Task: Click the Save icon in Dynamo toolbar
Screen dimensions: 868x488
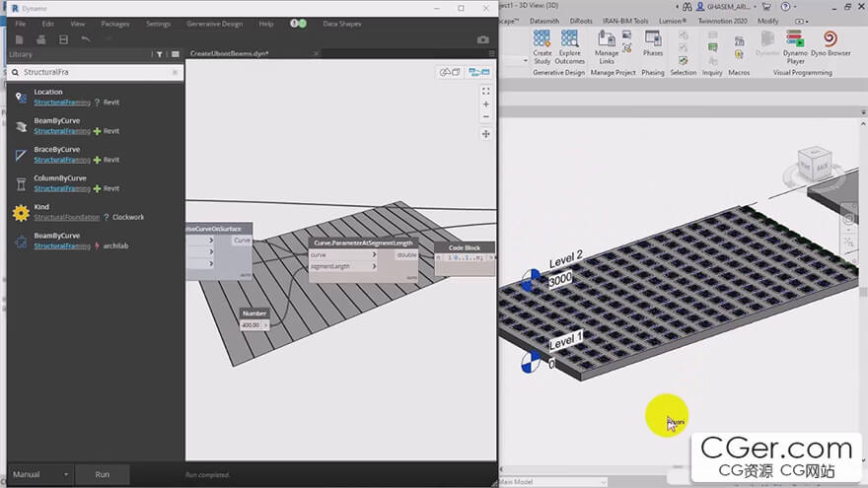Action: pos(64,39)
